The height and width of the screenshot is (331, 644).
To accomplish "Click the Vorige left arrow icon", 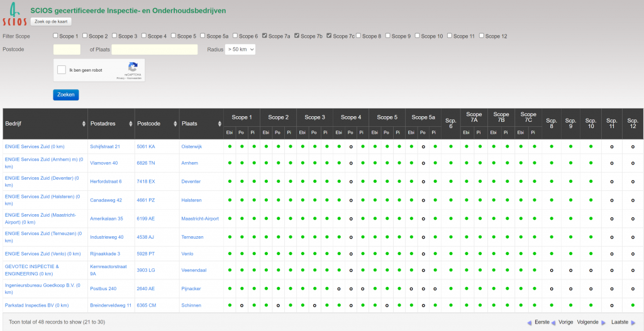I will (553, 322).
